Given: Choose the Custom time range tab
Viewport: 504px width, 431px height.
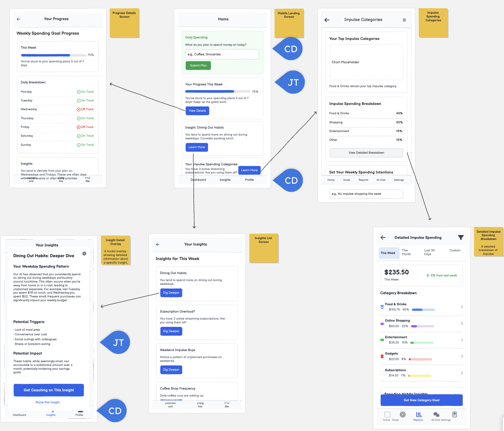Looking at the screenshot, I should pyautogui.click(x=455, y=250).
